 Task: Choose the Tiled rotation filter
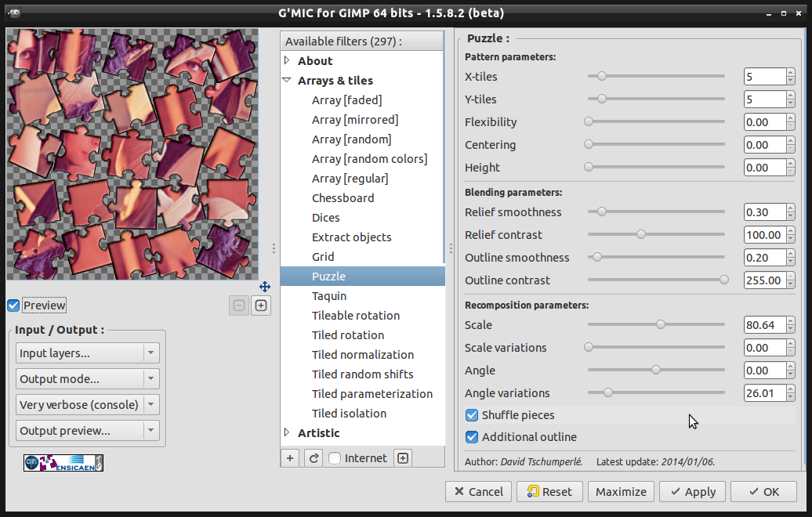click(x=348, y=334)
